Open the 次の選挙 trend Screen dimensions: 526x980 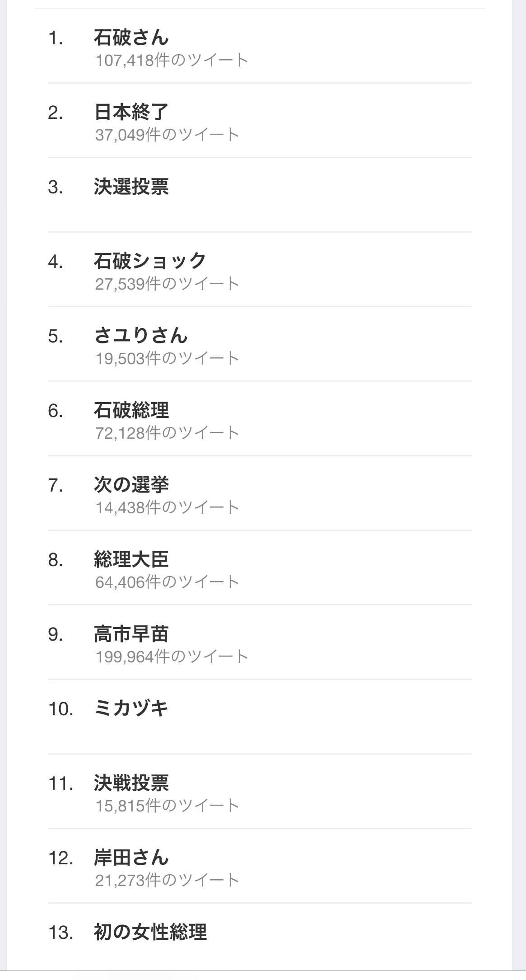coord(131,485)
